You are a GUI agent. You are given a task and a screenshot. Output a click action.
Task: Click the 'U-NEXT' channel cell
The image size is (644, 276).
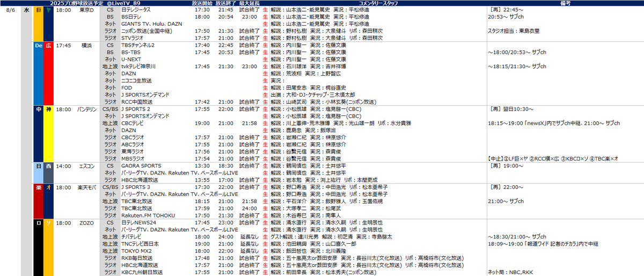130,60
